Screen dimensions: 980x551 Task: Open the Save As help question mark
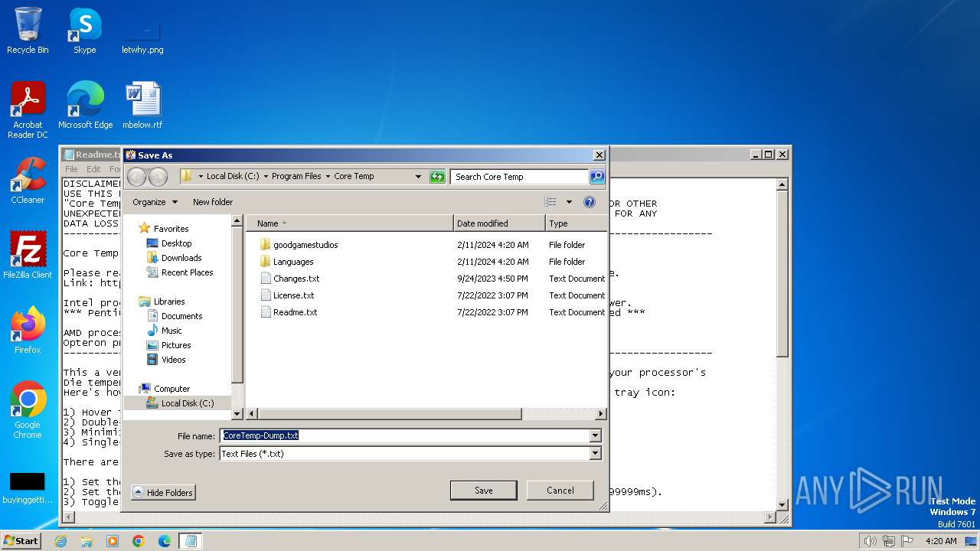point(590,202)
